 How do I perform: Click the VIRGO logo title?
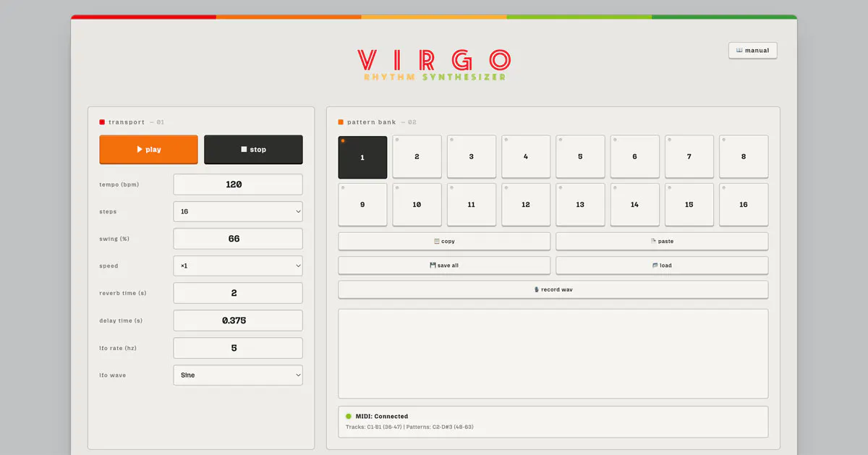point(435,60)
